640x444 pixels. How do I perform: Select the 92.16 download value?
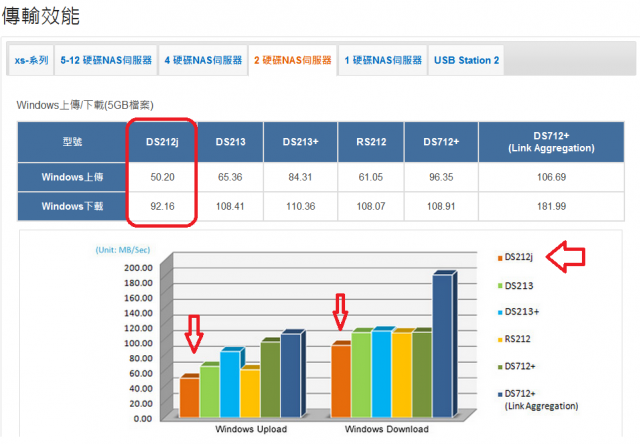pos(162,206)
